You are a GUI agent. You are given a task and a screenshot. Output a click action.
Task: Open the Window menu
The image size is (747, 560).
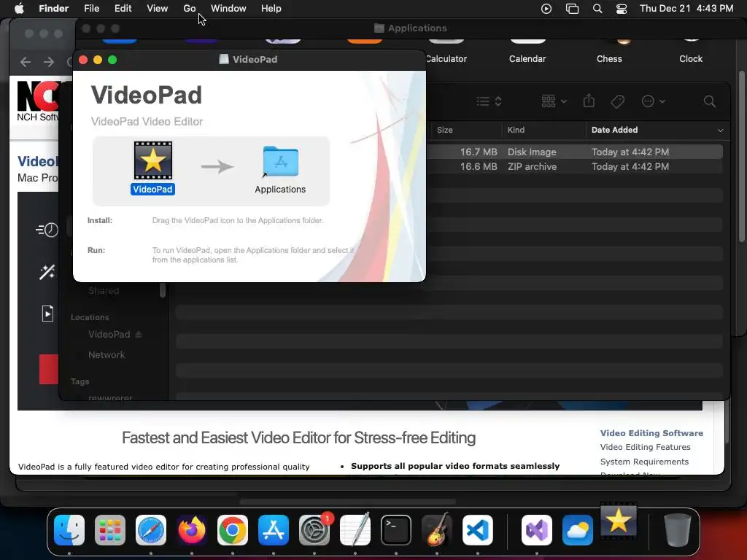[x=228, y=9]
